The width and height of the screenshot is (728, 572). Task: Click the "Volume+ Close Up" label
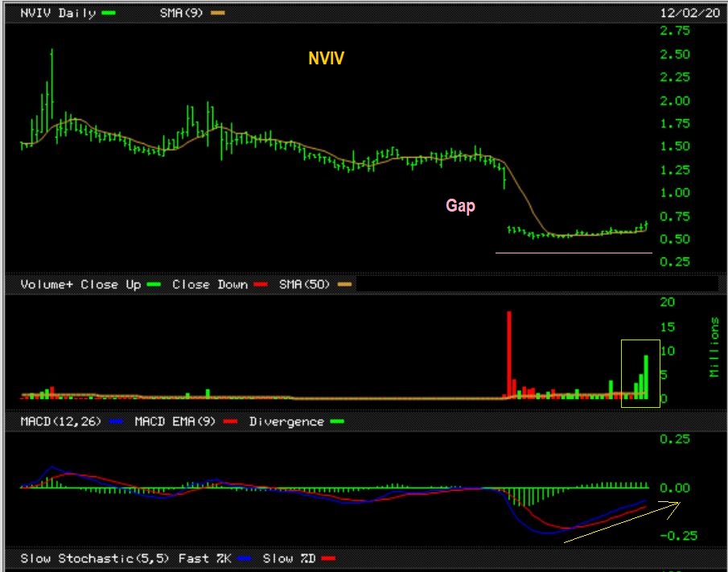pos(80,284)
